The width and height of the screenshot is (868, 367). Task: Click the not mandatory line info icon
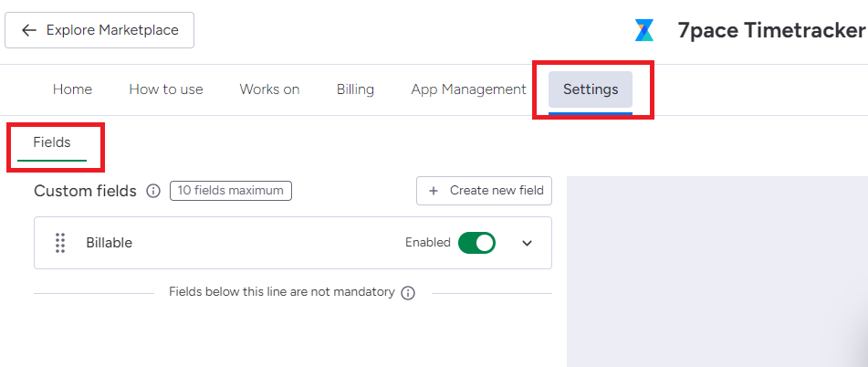[408, 293]
